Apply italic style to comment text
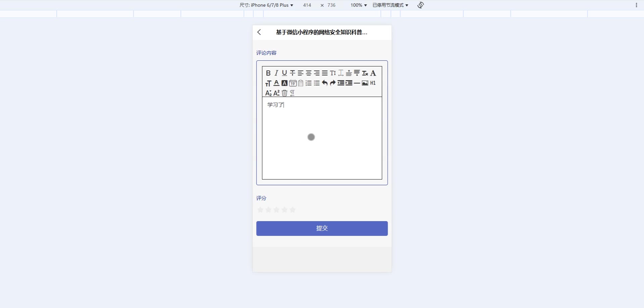The height and width of the screenshot is (308, 644). [276, 73]
